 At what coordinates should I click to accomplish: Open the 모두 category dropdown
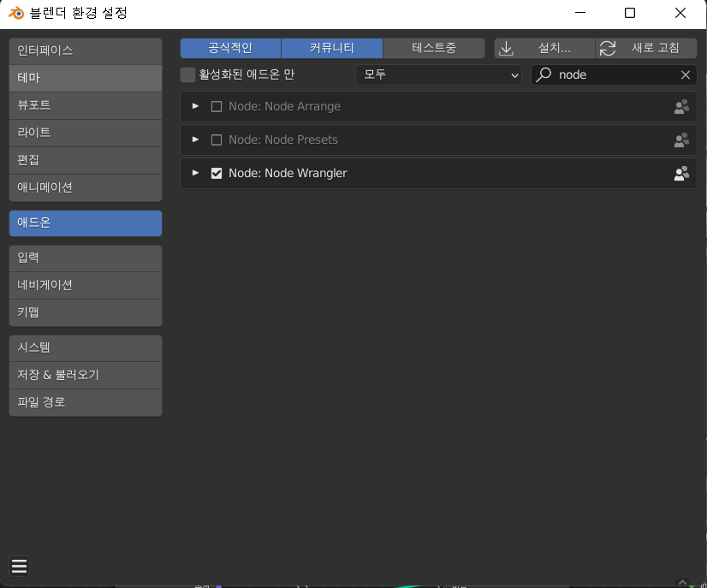pos(438,74)
